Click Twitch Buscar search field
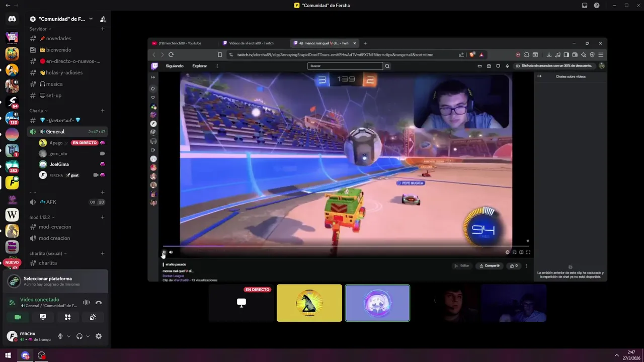This screenshot has height=362, width=644. (x=345, y=66)
